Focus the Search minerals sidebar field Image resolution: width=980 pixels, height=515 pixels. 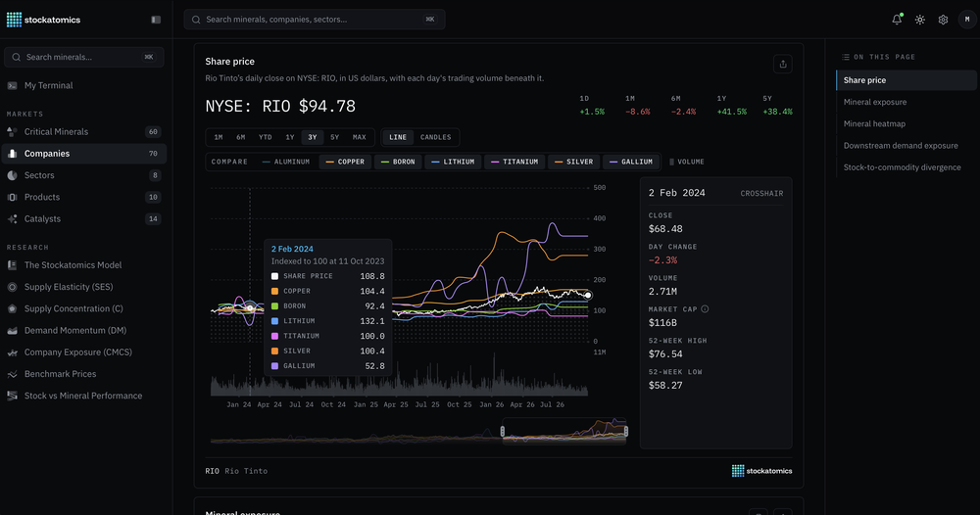click(83, 57)
